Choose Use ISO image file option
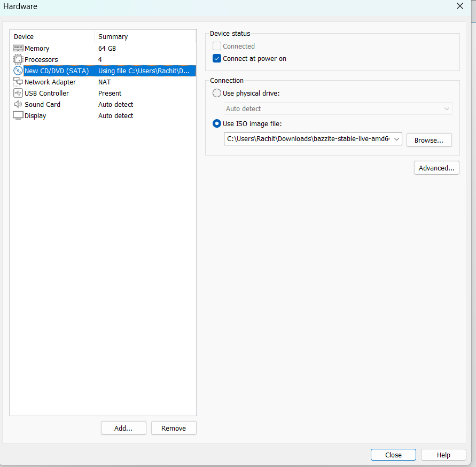 tap(217, 123)
